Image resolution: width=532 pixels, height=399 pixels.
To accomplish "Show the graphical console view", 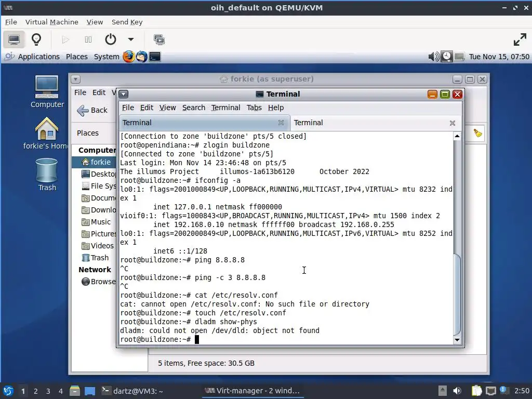I will click(x=14, y=39).
